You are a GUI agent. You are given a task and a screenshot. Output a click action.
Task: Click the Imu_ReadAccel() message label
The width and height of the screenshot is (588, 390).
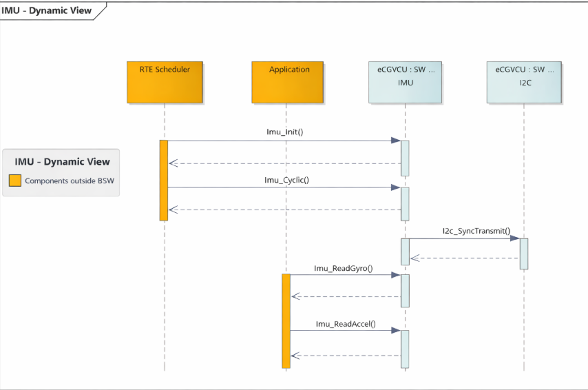coord(346,324)
